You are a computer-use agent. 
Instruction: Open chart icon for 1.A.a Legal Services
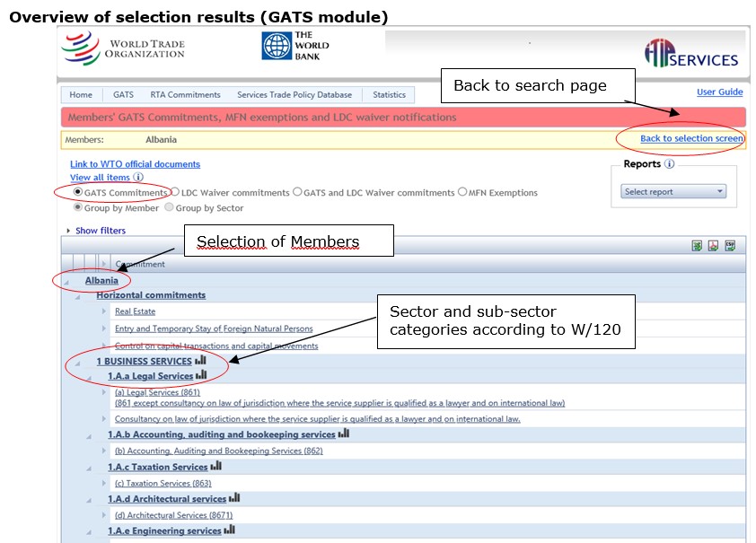click(201, 375)
